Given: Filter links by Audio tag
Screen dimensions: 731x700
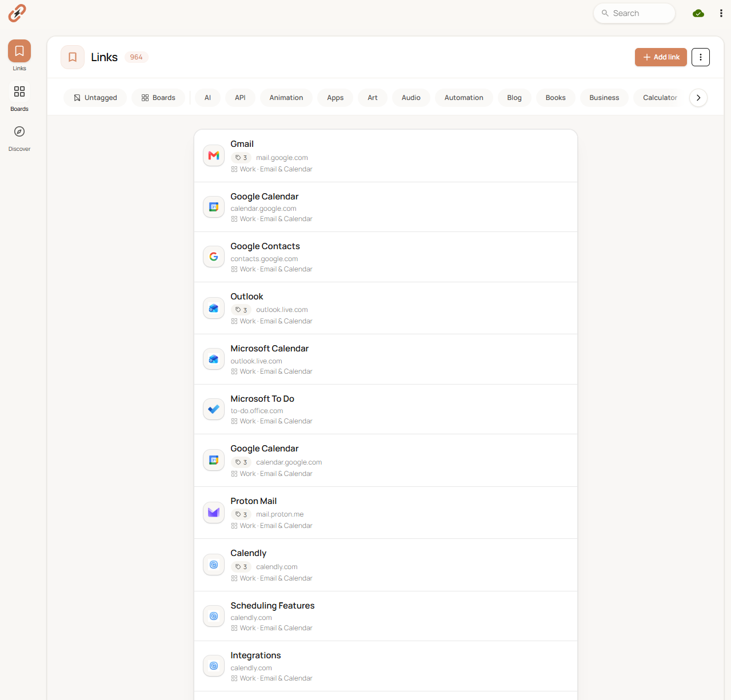Looking at the screenshot, I should tap(411, 98).
